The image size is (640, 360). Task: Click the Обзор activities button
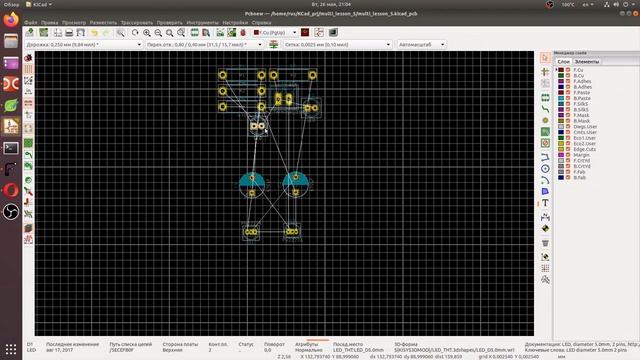(x=11, y=4)
